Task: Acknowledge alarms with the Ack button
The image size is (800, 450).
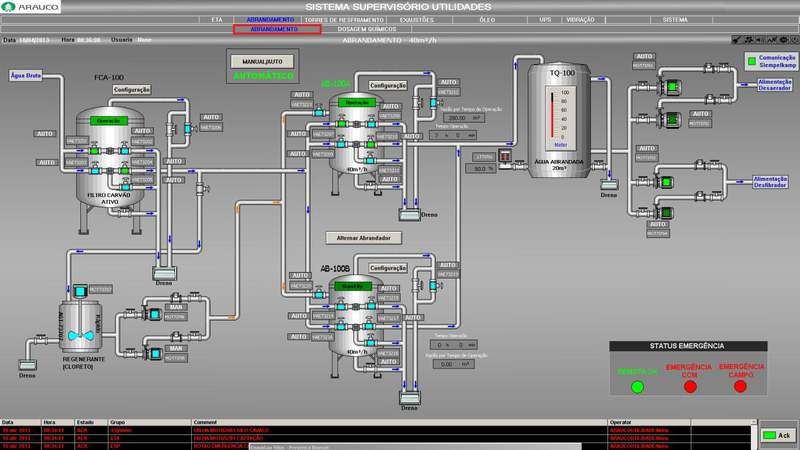Action: pos(778,435)
